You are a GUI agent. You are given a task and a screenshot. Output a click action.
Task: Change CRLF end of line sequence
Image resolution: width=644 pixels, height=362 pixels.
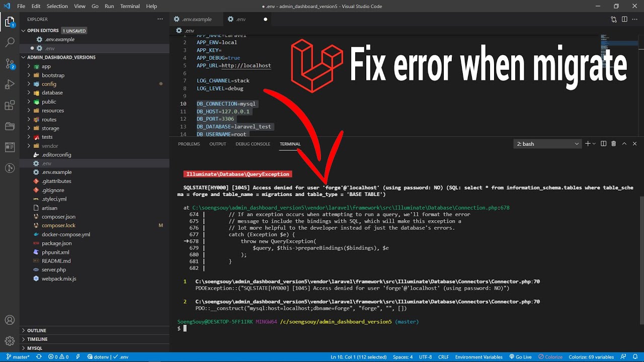(x=443, y=357)
